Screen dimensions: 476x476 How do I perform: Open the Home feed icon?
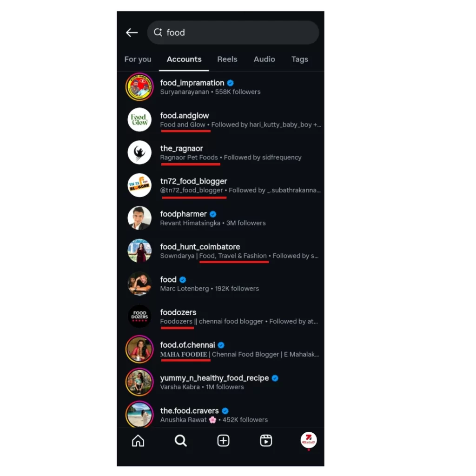pos(138,441)
